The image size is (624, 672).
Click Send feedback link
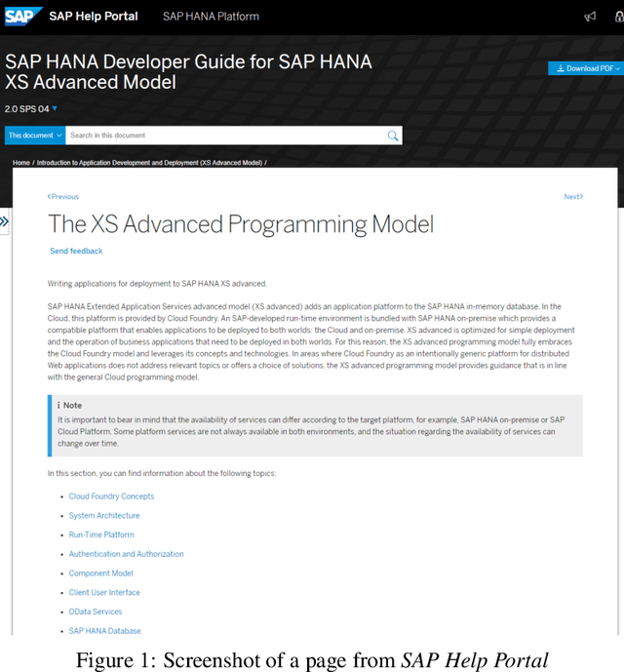(76, 251)
